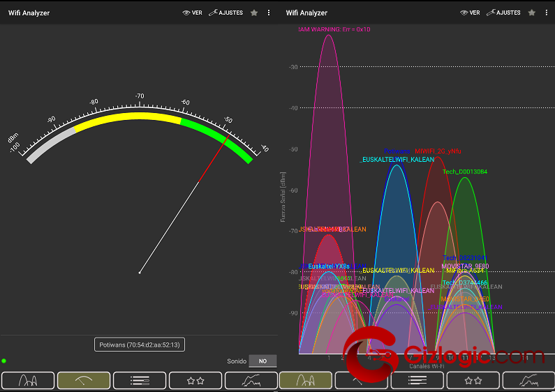This screenshot has height=392, width=555.
Task: Toggle Sonido sound switch showing NO
Action: click(x=262, y=361)
